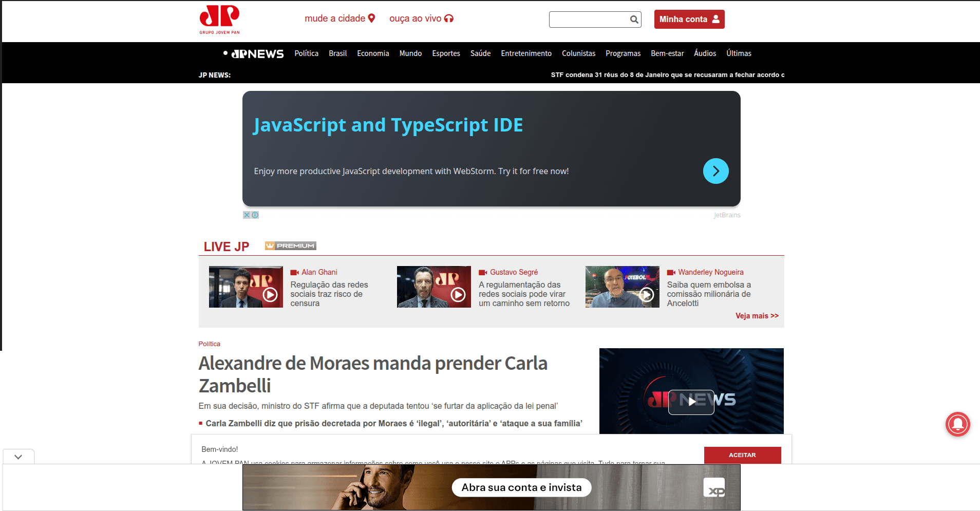Go to the Colunistas section
The width and height of the screenshot is (980, 511).
click(578, 53)
